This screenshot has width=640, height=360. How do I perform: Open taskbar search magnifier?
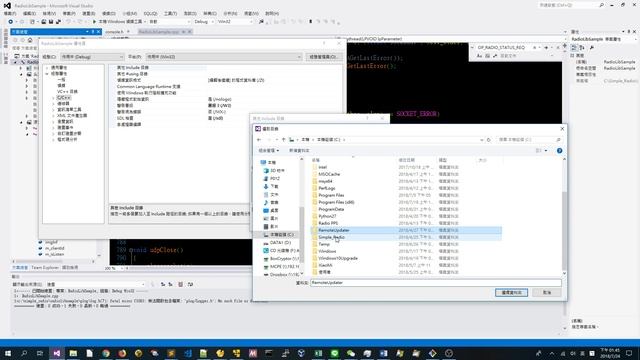click(24, 353)
